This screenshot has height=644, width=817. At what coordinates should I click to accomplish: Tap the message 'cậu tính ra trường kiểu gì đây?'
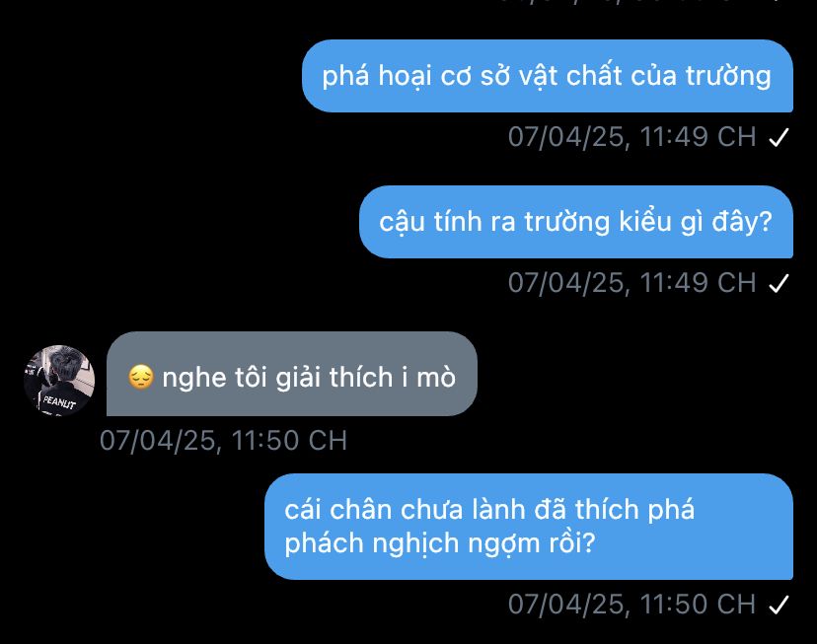(x=576, y=222)
